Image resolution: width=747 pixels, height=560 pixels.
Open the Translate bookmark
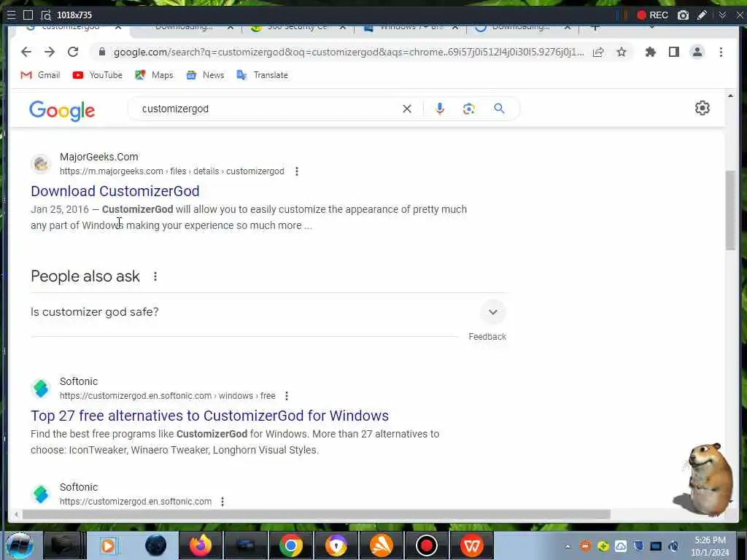tap(263, 75)
